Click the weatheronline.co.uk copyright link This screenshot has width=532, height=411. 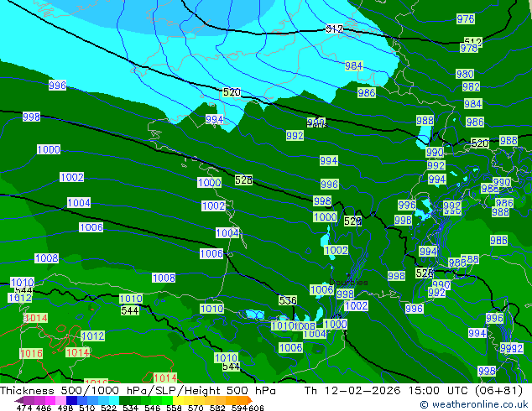(x=473, y=404)
